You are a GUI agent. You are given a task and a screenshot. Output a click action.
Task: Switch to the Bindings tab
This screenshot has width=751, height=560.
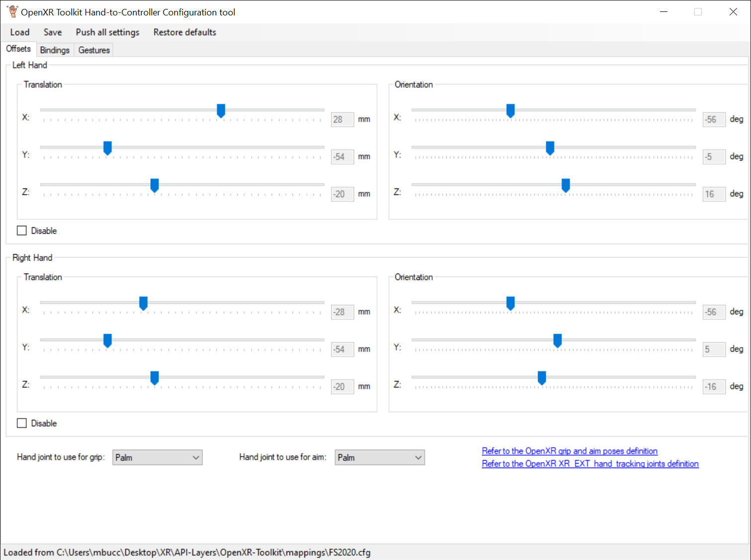pos(55,50)
